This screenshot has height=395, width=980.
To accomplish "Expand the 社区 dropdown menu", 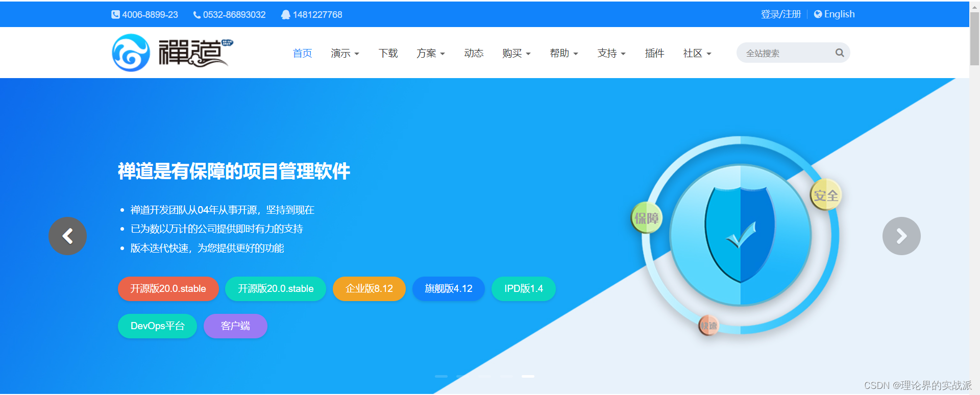I will click(697, 53).
